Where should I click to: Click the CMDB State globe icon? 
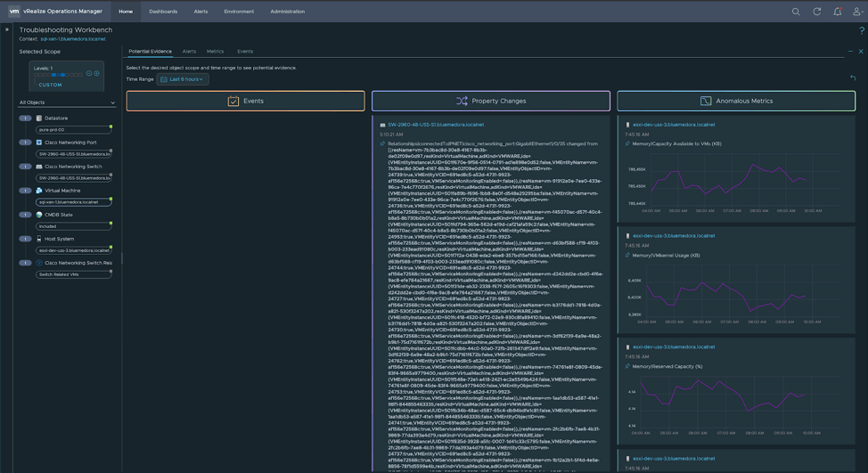point(38,215)
